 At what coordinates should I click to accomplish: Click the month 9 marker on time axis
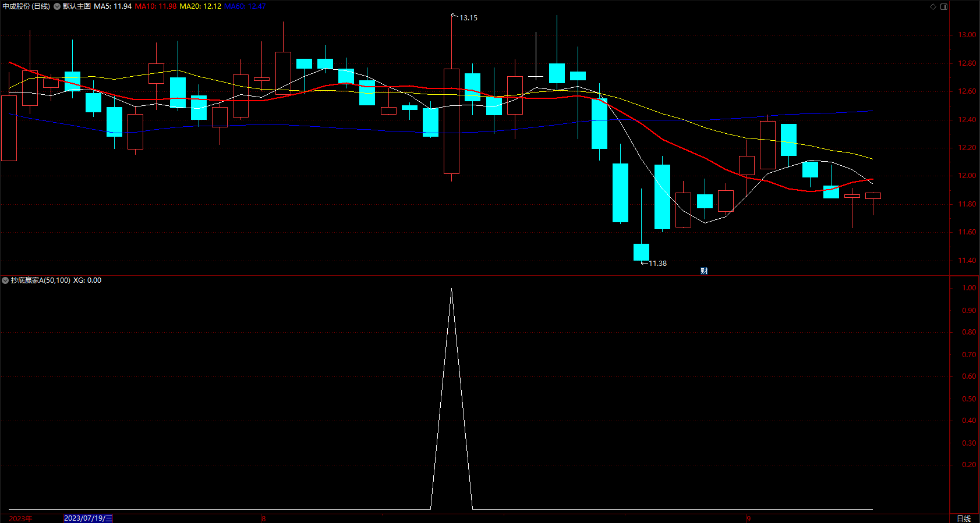(749, 518)
